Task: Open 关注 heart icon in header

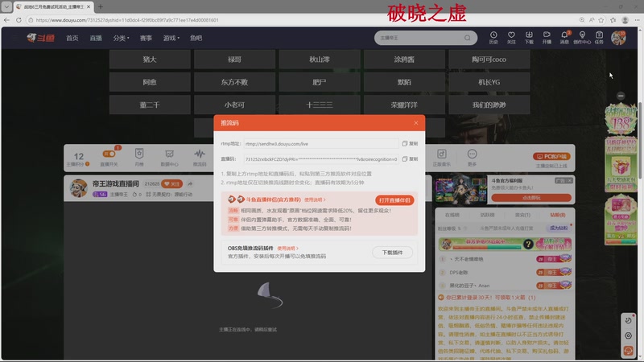Action: [x=511, y=38]
